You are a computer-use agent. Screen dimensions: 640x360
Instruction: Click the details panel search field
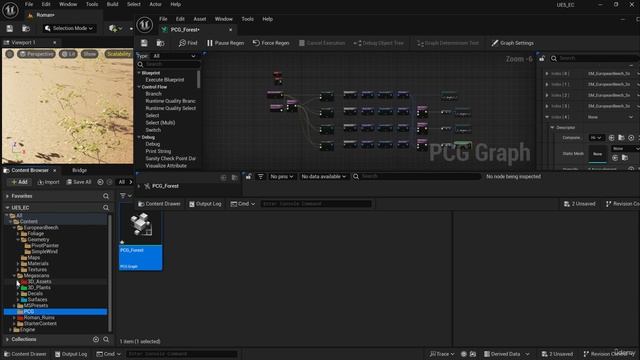[x=594, y=58]
